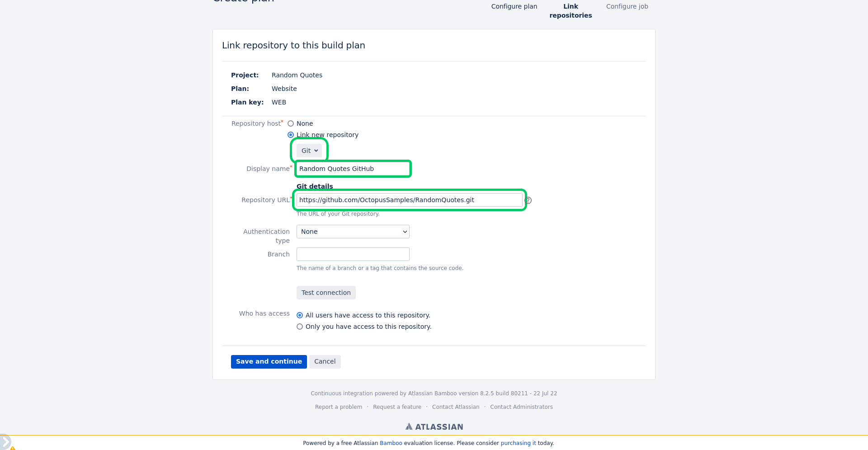The height and width of the screenshot is (450, 868).
Task: Open the Authentication type dropdown
Action: [353, 232]
